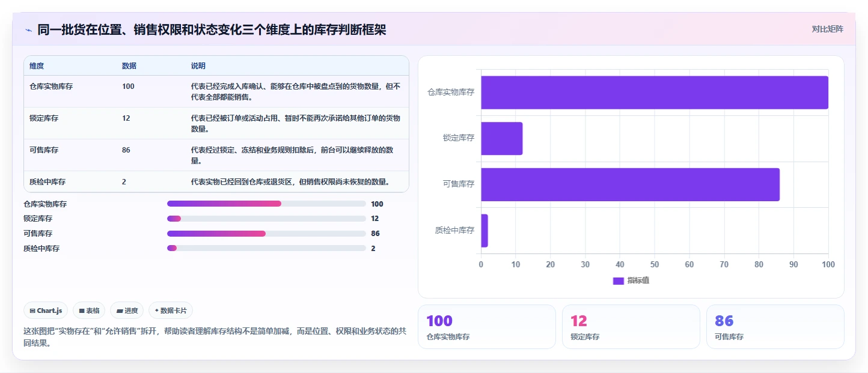Click the 对比矩阵 label at top right
This screenshot has width=868, height=373.
827,29
